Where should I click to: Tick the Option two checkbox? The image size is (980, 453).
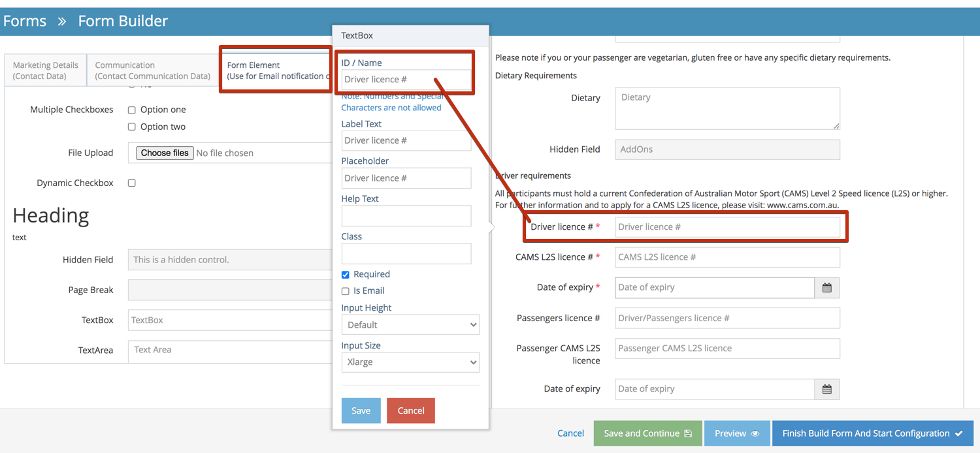[x=132, y=127]
